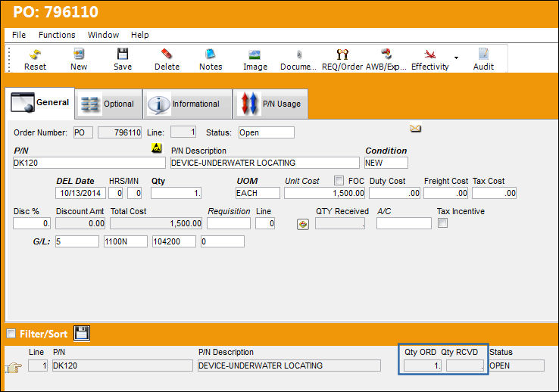Click the REQ/Order toolbar icon

point(342,54)
